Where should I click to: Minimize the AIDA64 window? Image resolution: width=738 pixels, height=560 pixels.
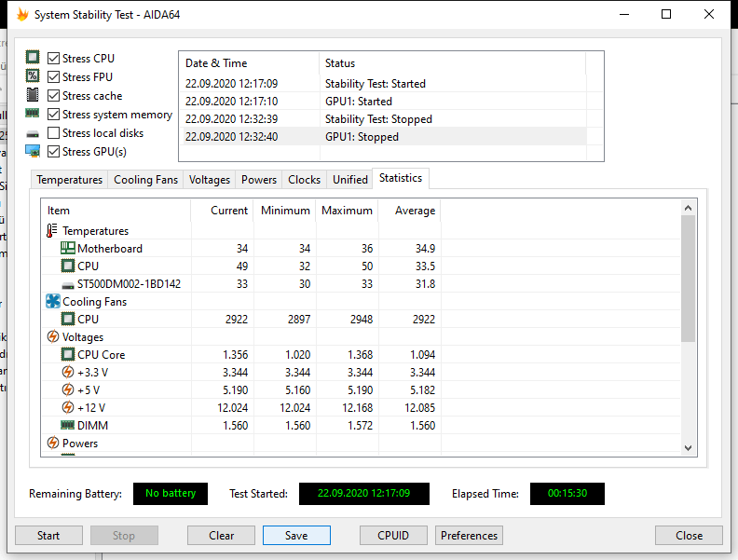[624, 15]
